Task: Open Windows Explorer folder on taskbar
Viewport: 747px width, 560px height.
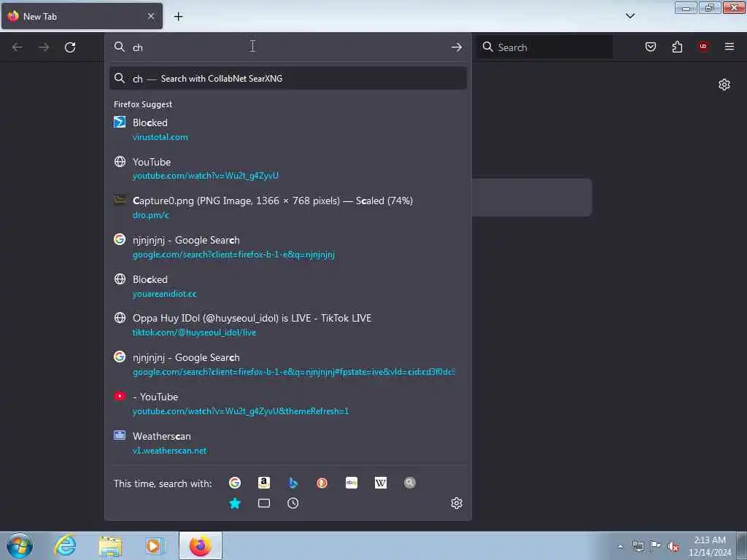Action: point(111,545)
